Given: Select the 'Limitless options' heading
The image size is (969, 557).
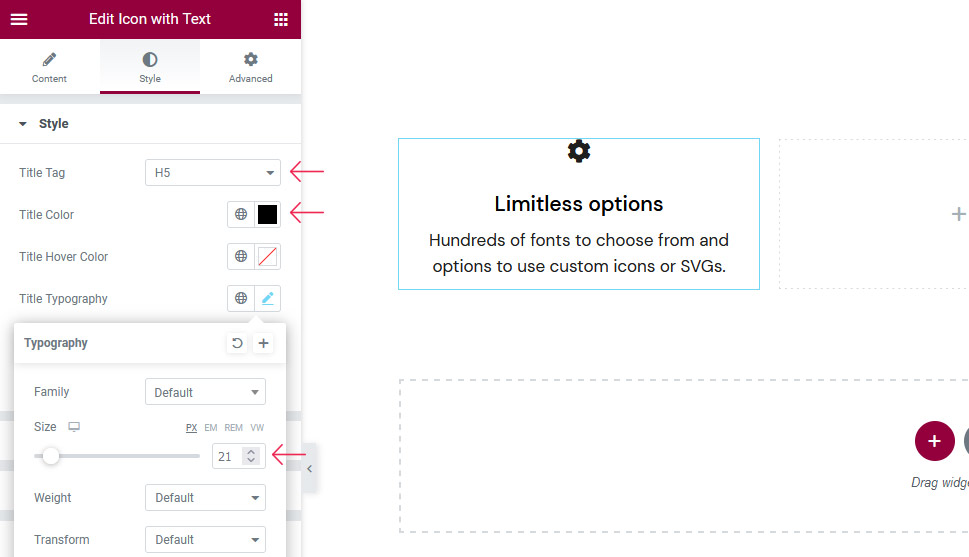Looking at the screenshot, I should click(x=578, y=204).
